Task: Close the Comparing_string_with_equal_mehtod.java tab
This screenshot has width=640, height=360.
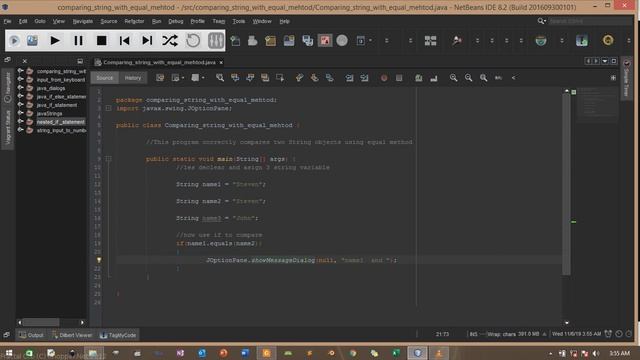Action: coord(221,62)
